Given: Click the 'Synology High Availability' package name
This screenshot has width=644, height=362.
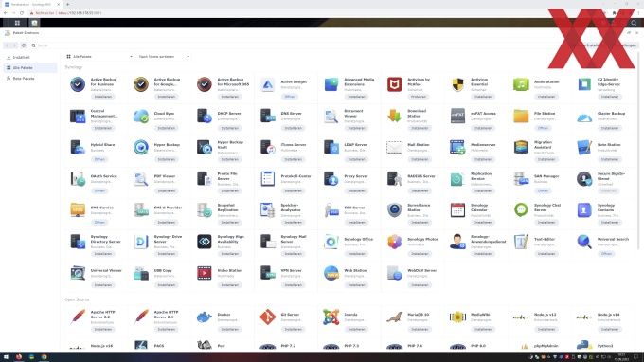Looking at the screenshot, I should tap(230, 239).
